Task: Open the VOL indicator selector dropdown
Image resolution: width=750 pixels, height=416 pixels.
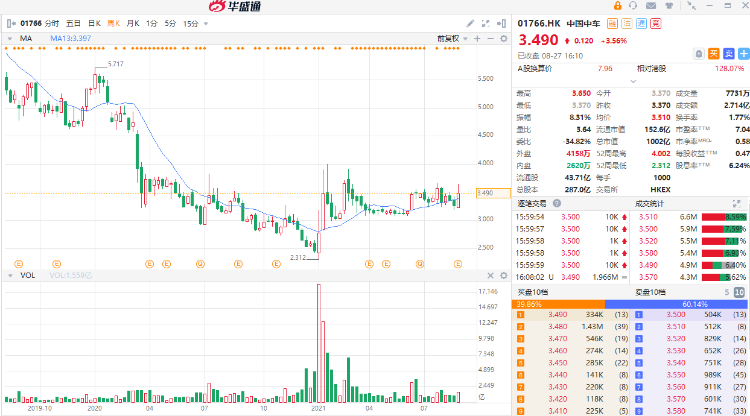Action: 10,275
